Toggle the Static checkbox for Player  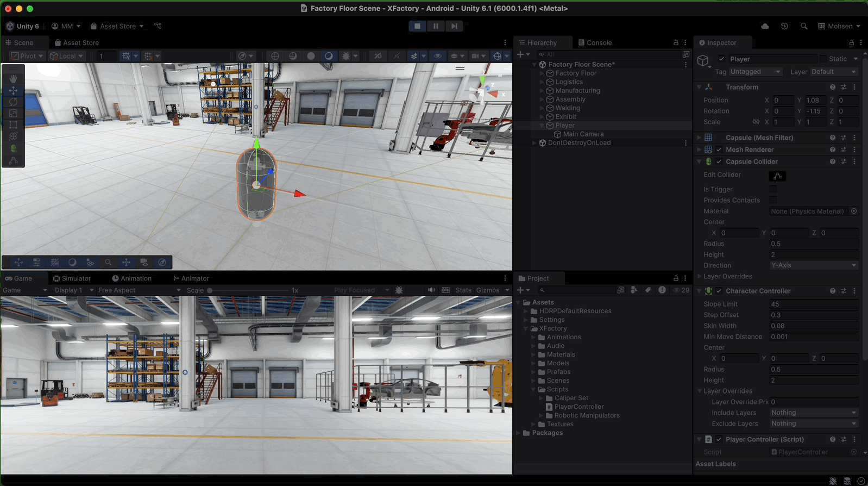[x=823, y=59]
